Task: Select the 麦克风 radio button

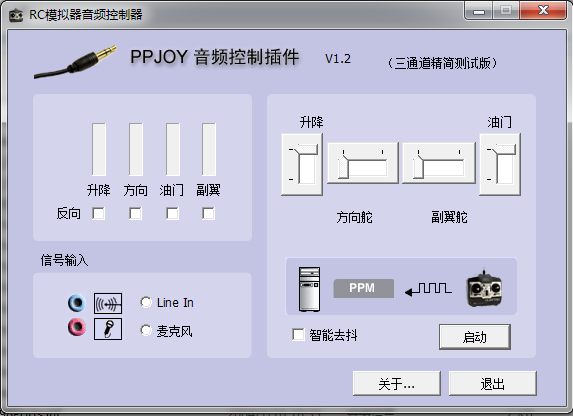Action: tap(146, 330)
